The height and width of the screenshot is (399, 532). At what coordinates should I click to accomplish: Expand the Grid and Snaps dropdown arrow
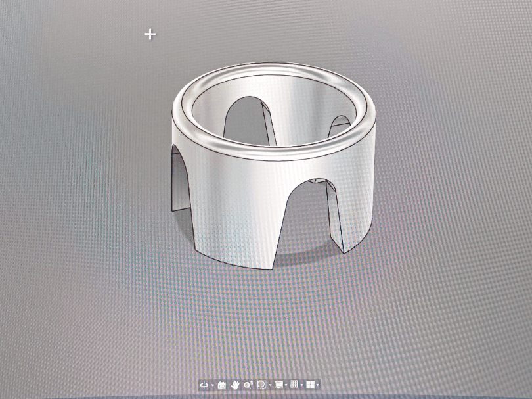302,385
